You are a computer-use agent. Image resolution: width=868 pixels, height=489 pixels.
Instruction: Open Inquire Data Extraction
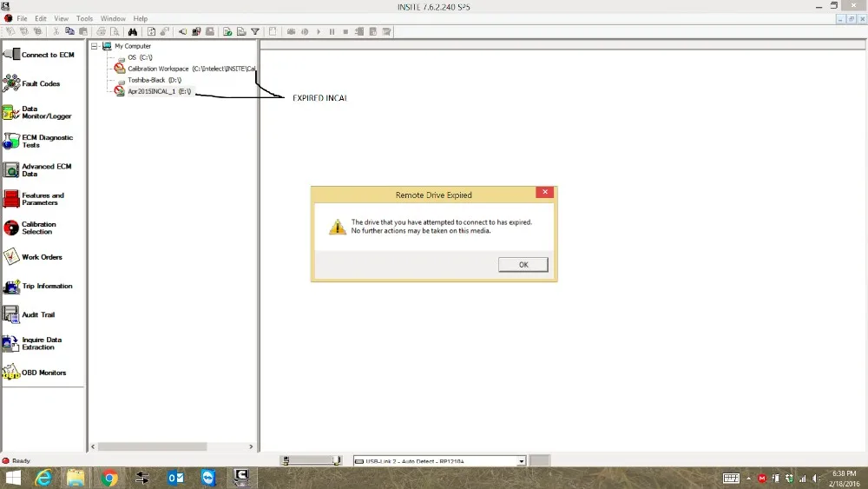32,343
